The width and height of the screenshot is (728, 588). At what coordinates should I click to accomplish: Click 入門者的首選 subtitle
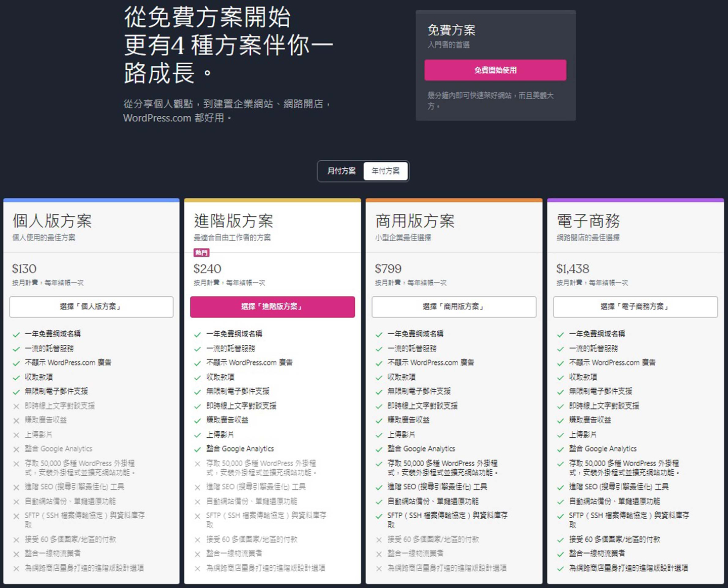448,44
